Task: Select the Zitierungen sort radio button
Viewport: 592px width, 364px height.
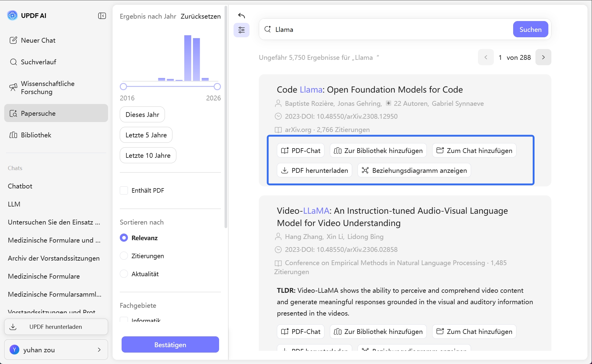Action: coord(124,256)
